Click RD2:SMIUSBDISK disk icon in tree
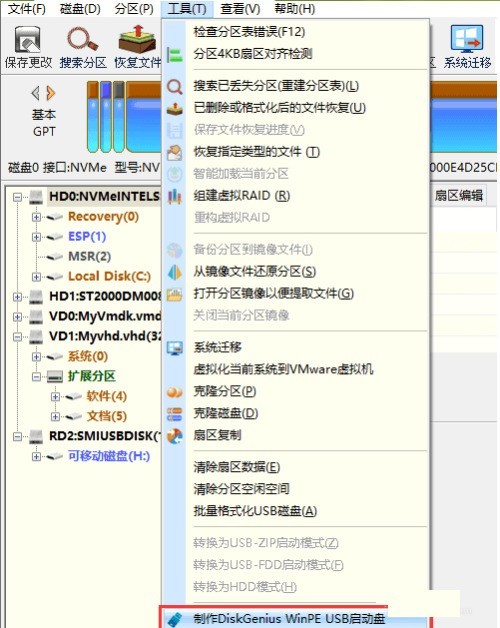Screen dimensions: 500x628 36,436
